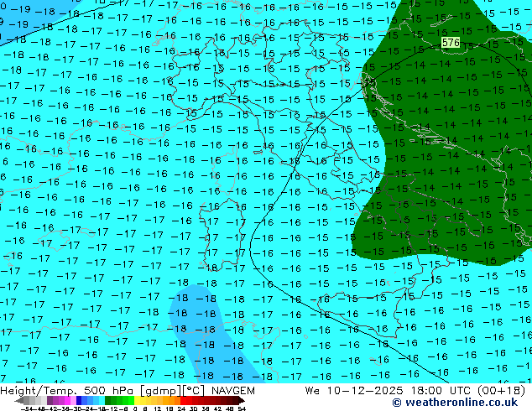Click the "[gdmp][°C]" units label
Viewport: 532px width, 411px height.
point(173,391)
